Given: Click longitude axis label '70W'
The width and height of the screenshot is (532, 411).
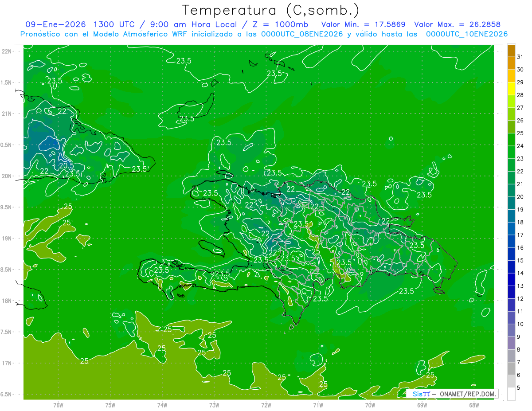Looking at the screenshot, I should point(370,405).
